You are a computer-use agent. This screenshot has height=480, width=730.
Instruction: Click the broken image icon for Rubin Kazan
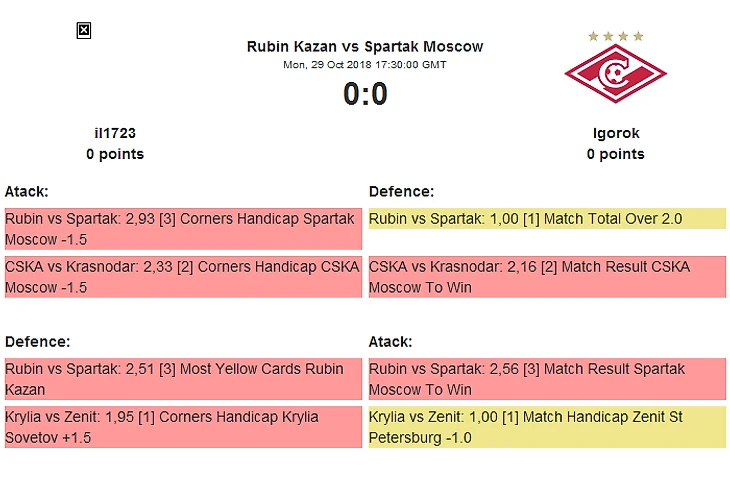[84, 31]
